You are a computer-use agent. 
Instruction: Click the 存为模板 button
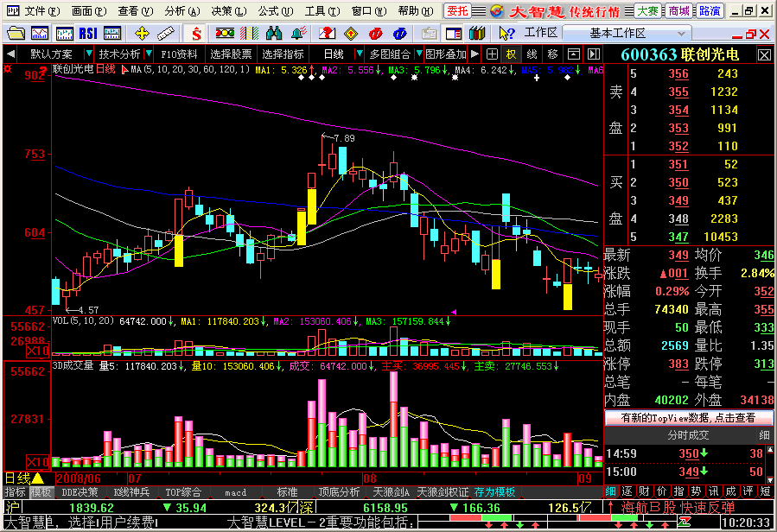click(494, 492)
